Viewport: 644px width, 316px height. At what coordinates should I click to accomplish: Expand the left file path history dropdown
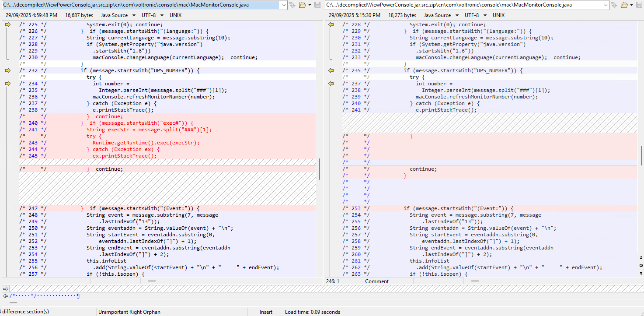click(284, 5)
